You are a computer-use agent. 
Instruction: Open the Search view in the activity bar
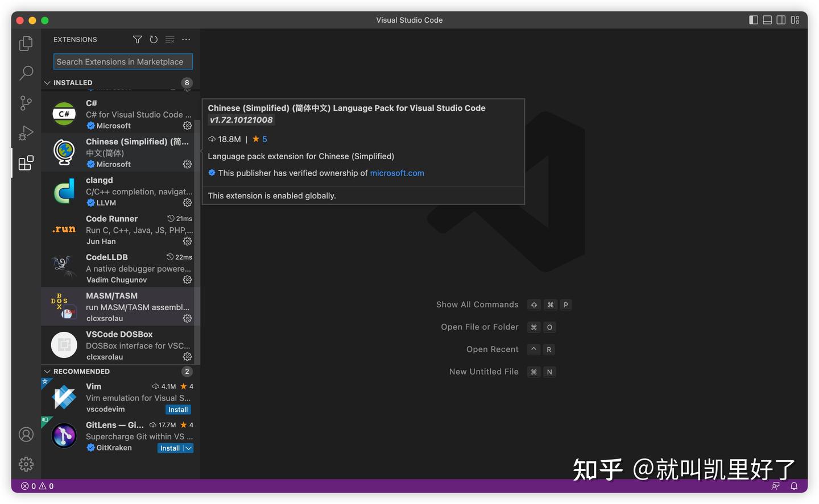pos(26,73)
